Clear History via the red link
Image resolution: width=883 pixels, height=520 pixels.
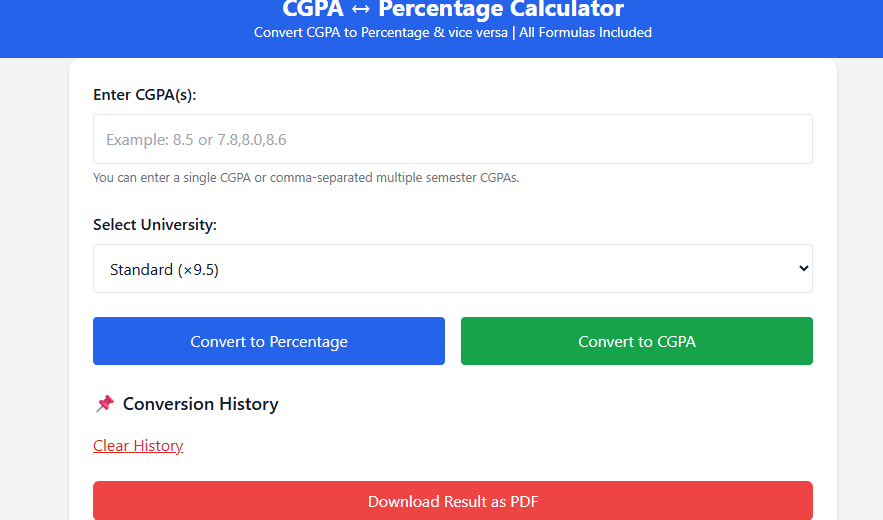tap(138, 446)
